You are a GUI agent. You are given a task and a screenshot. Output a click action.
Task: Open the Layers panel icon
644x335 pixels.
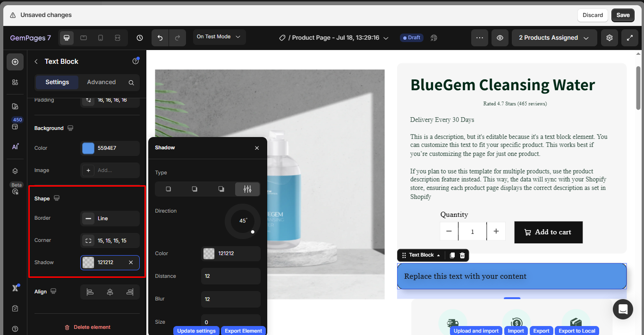click(15, 171)
